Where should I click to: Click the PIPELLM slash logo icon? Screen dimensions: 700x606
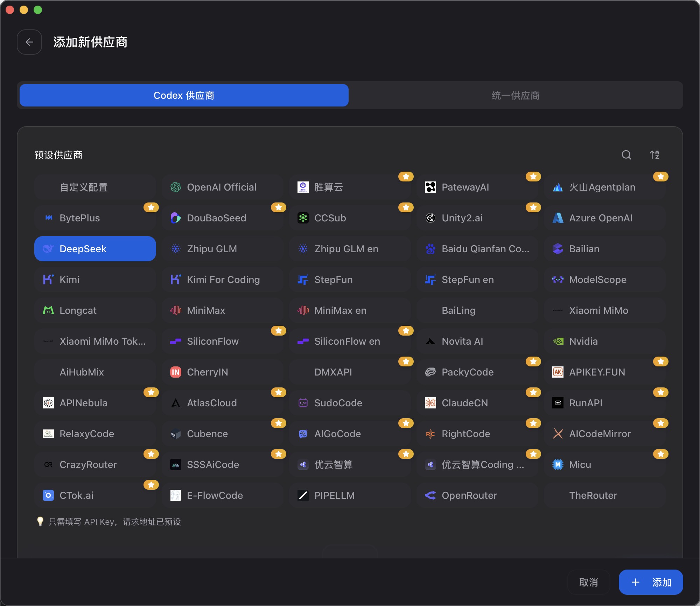pos(303,495)
